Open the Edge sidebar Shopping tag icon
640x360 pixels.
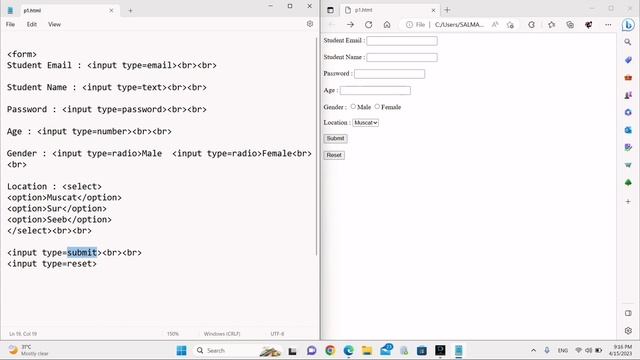(628, 60)
